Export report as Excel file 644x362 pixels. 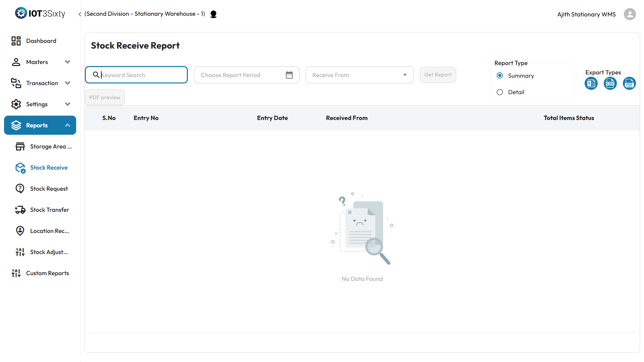(x=591, y=83)
